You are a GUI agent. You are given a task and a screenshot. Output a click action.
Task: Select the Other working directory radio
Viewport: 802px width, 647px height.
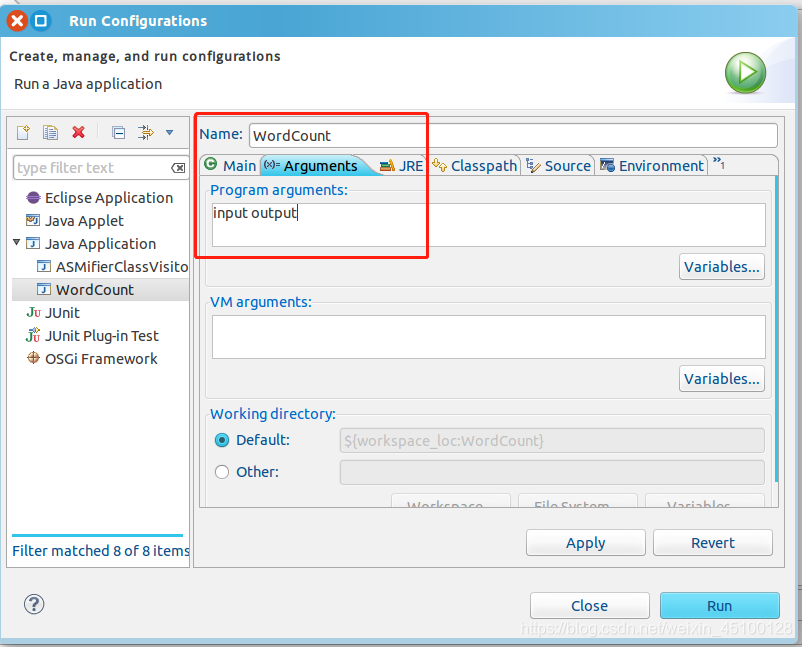coord(222,472)
